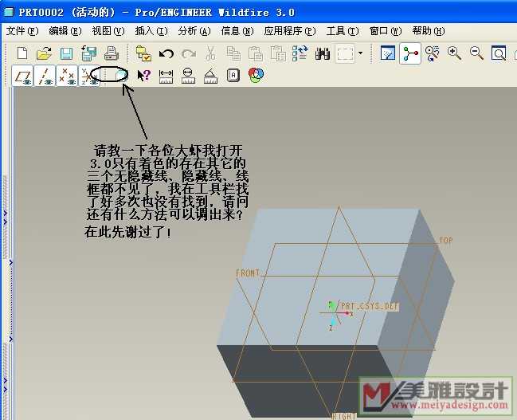The width and height of the screenshot is (517, 420).
Task: Click the folders-with-checkmark icon
Action: 143,53
